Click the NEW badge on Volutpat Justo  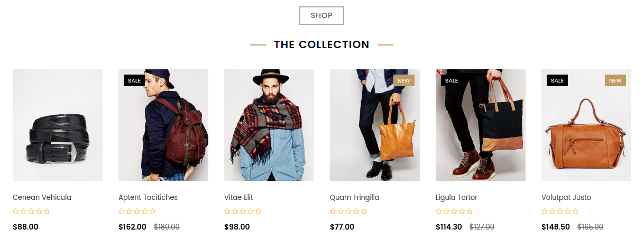[615, 80]
